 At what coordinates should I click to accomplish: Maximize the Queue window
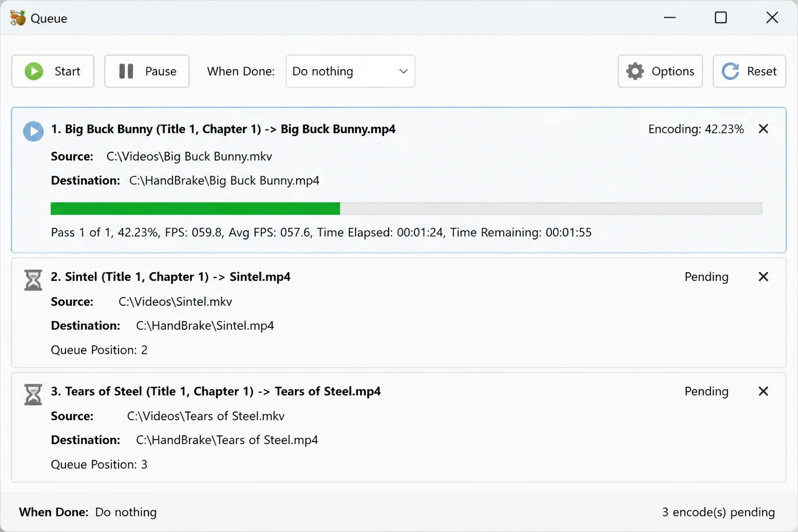point(721,18)
